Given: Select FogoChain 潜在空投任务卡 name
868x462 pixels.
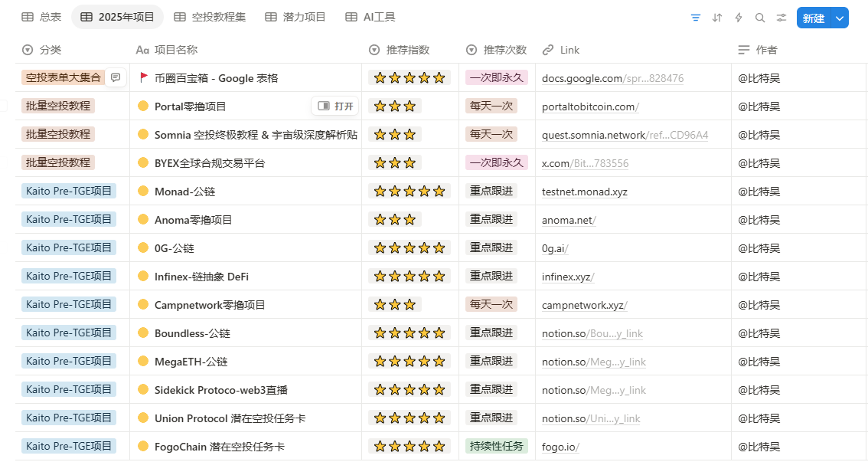Looking at the screenshot, I should click(219, 447).
